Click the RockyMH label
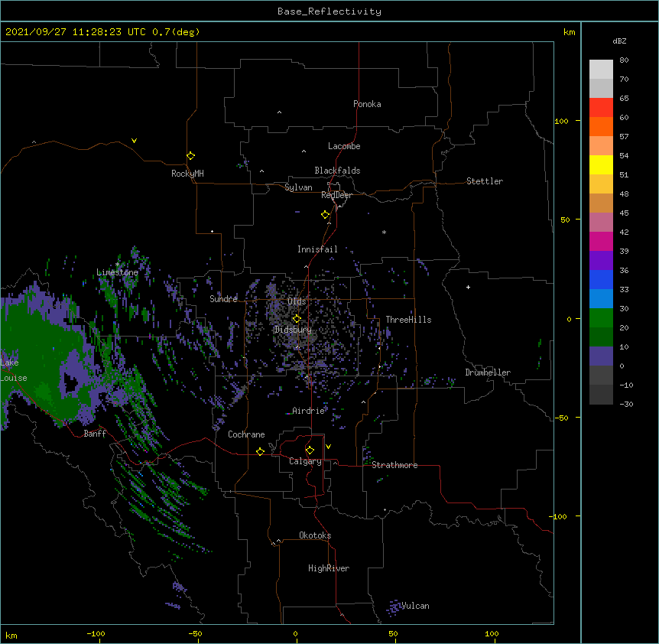 click(x=187, y=174)
